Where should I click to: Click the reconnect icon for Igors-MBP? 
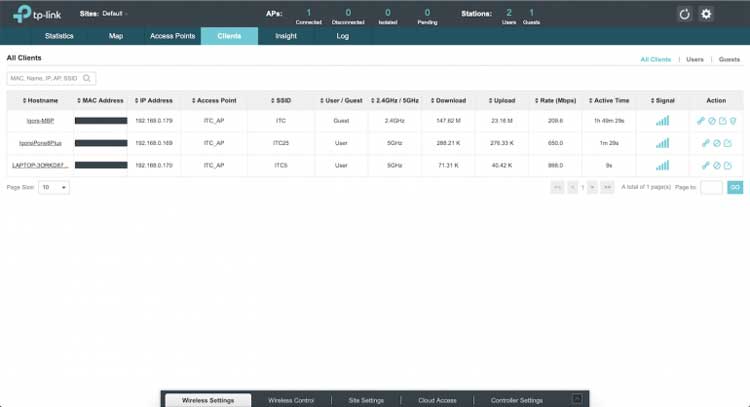click(702, 121)
